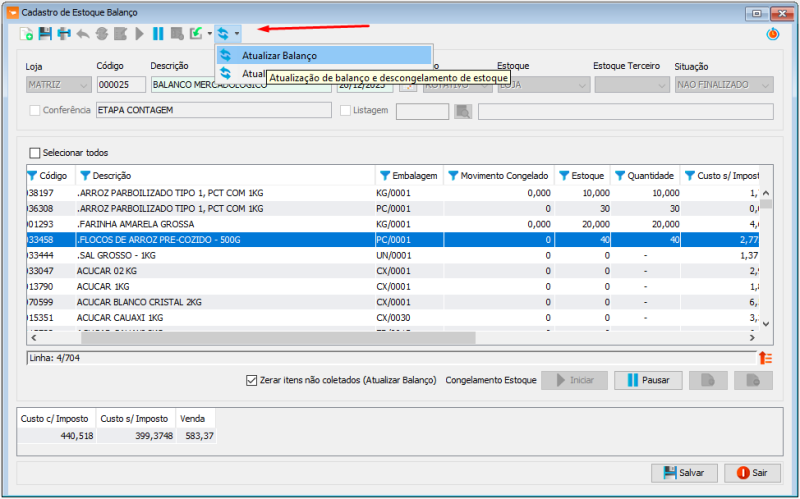This screenshot has height=499, width=800.
Task: Click the Listagem search magnifier icon
Action: coord(463,111)
